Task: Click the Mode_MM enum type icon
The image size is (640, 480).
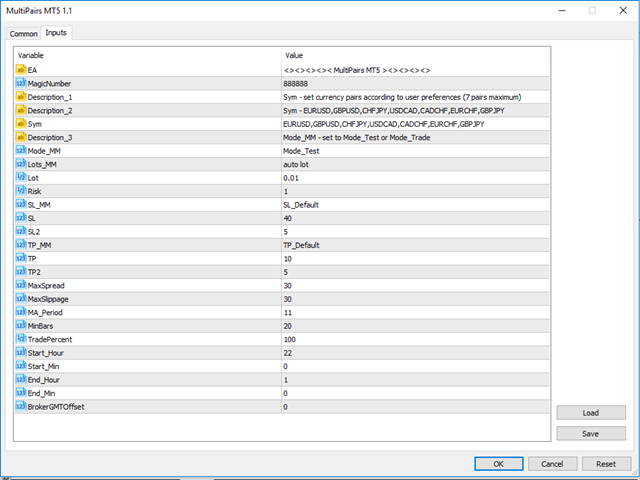Action: coord(20,150)
